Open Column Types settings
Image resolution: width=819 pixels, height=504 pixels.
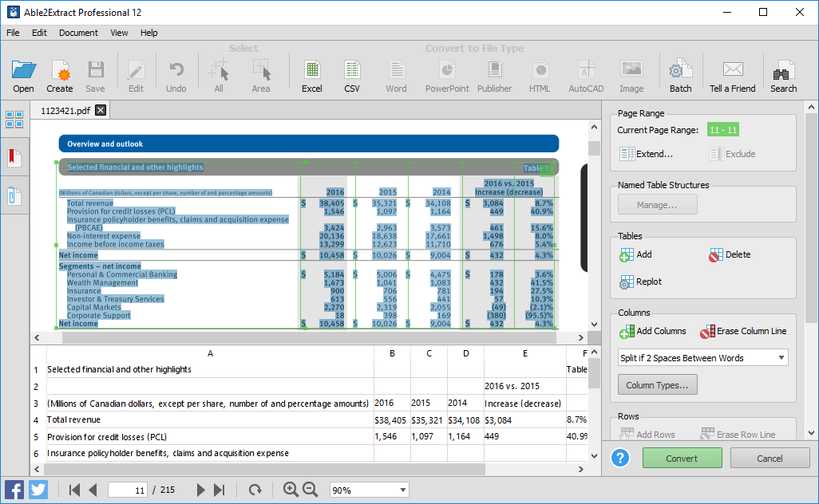[x=657, y=385]
